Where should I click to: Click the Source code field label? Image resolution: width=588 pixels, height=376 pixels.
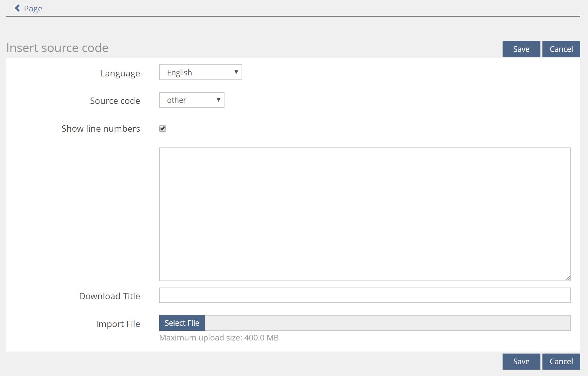[115, 101]
